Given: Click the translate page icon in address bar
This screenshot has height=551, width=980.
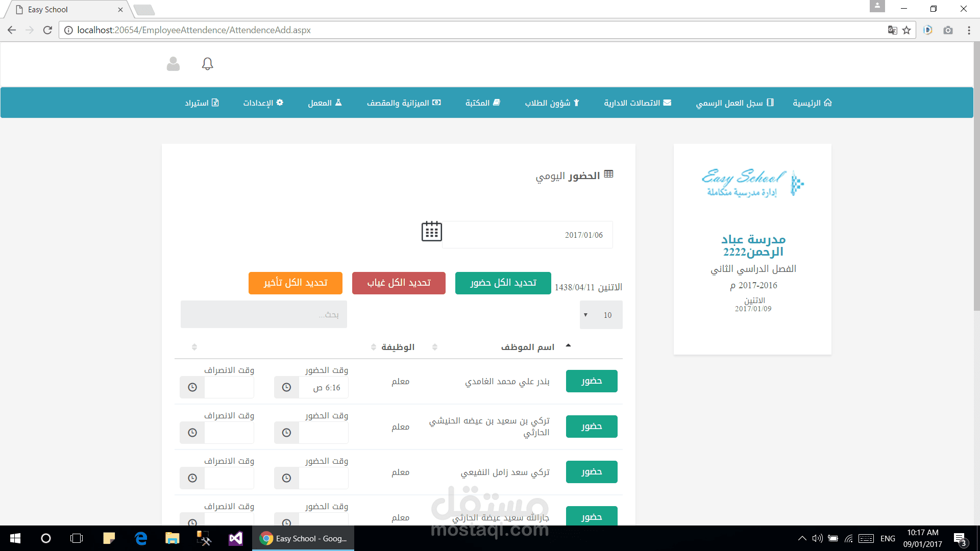Looking at the screenshot, I should coord(892,30).
